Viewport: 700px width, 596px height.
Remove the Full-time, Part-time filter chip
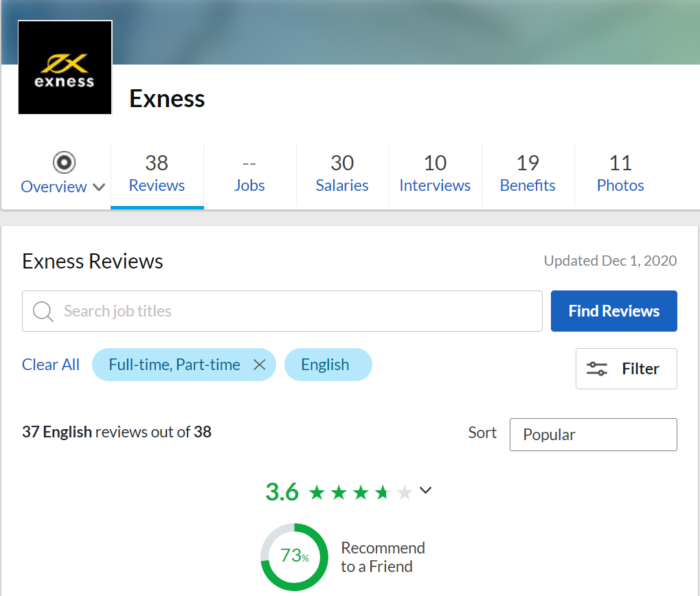tap(260, 365)
